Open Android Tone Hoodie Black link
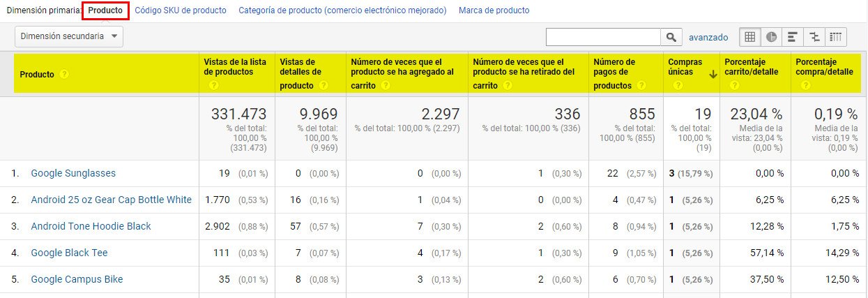This screenshot has height=298, width=868. 91,226
